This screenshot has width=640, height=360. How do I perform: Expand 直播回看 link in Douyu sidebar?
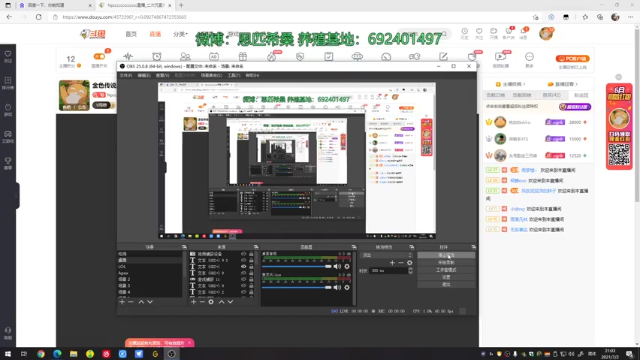(x=563, y=84)
